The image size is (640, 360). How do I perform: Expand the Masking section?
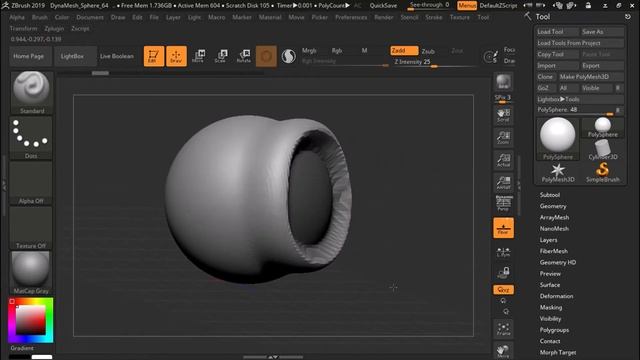click(x=551, y=307)
